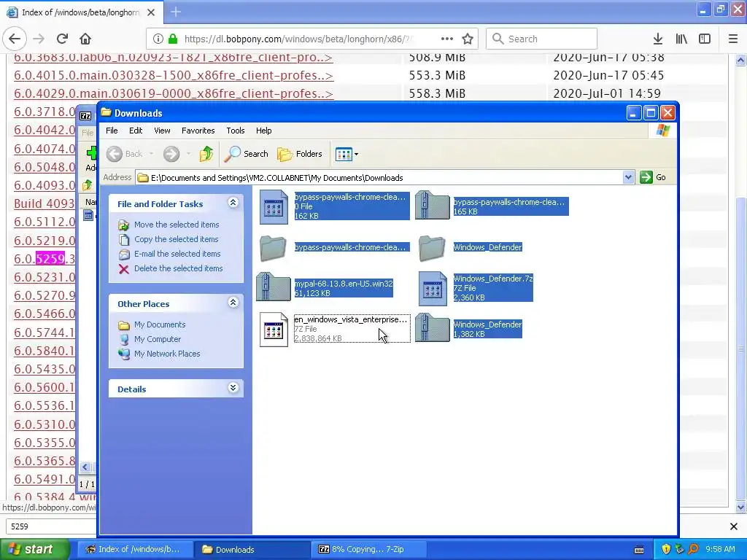
Task: Click the Windows Start button
Action: click(34, 549)
